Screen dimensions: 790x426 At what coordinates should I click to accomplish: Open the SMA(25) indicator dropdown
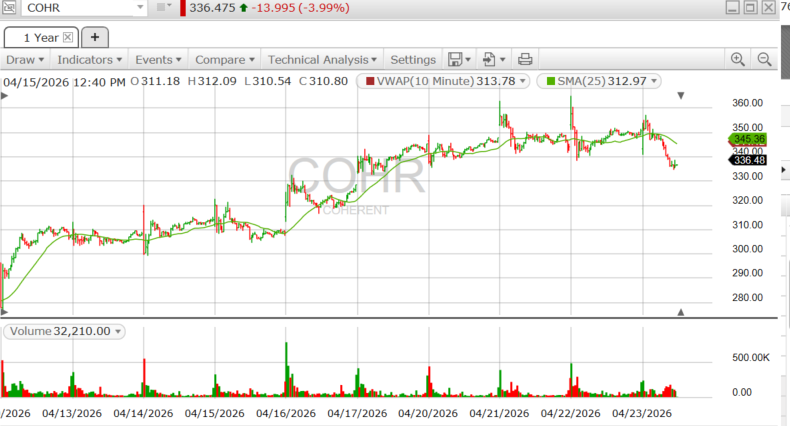[x=654, y=81]
